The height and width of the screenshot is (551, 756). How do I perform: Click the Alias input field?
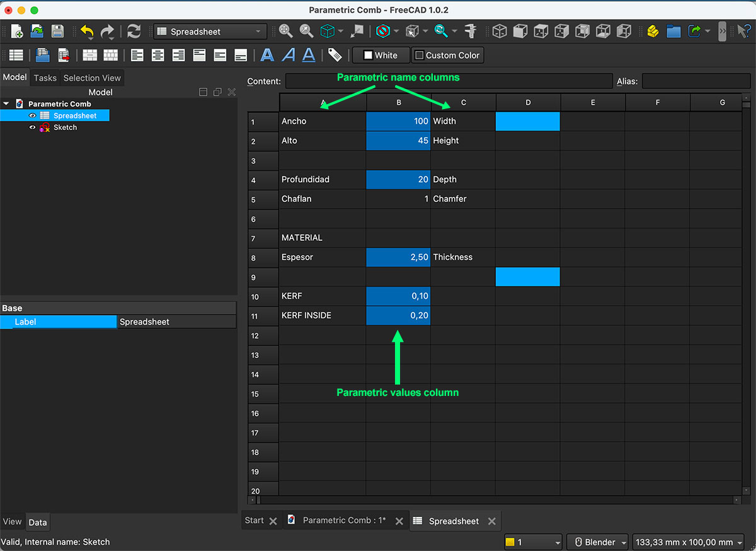pyautogui.click(x=696, y=81)
